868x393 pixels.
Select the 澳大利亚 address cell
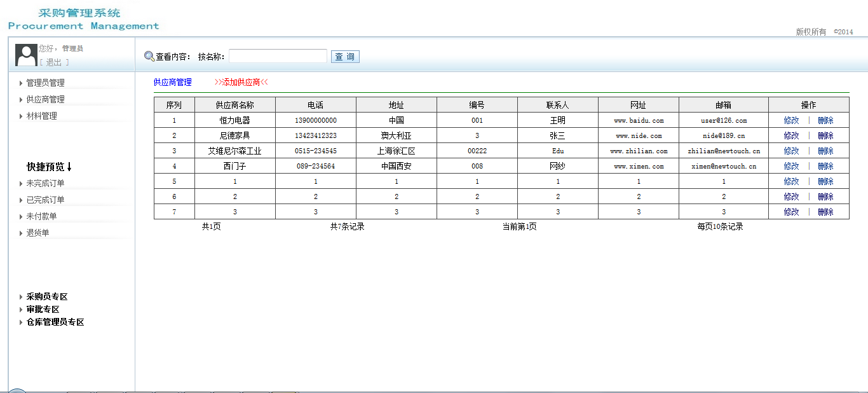[x=397, y=135]
